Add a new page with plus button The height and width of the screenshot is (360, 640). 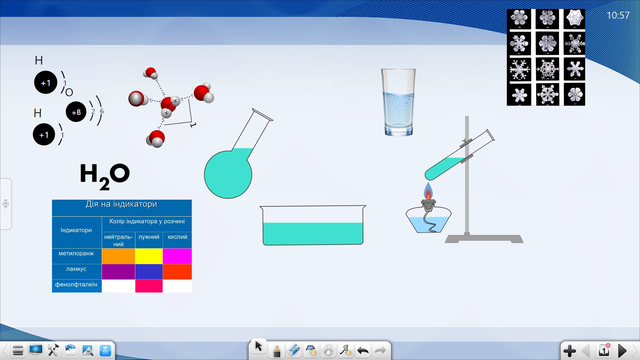(569, 351)
